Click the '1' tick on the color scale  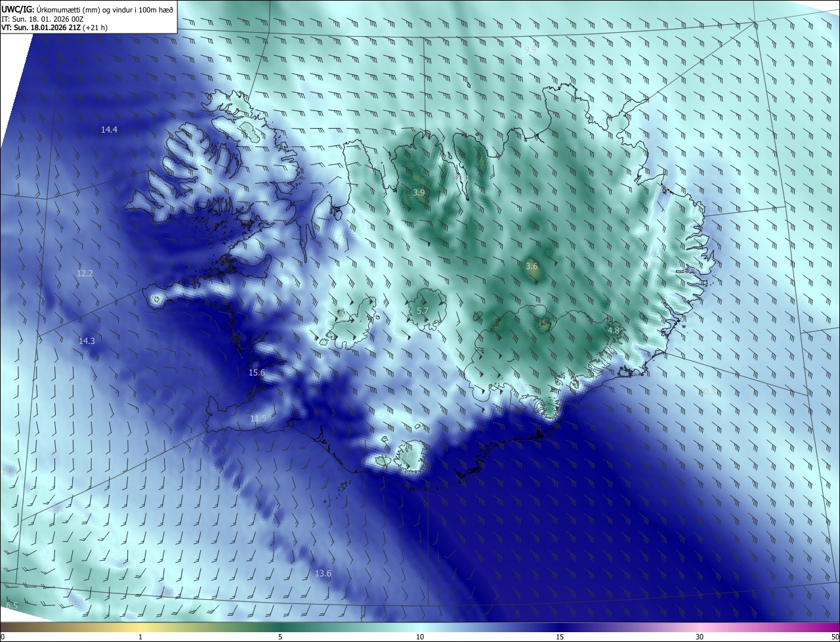point(141,637)
